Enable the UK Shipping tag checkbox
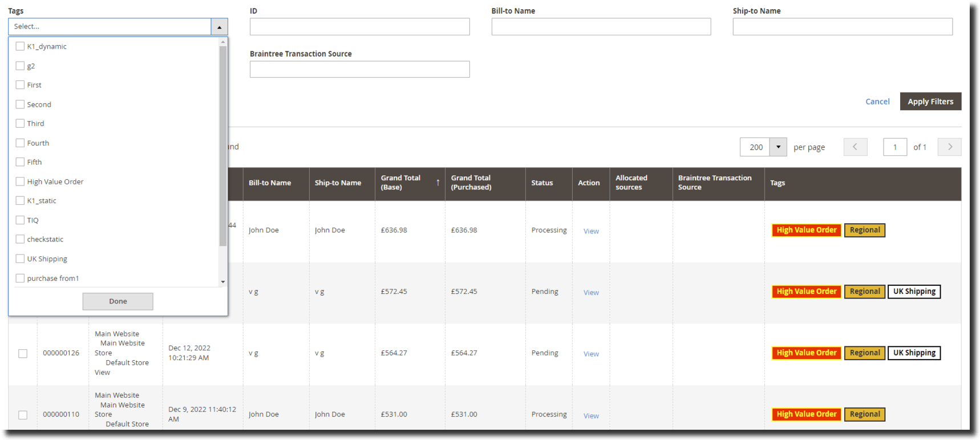980x440 pixels. tap(20, 259)
